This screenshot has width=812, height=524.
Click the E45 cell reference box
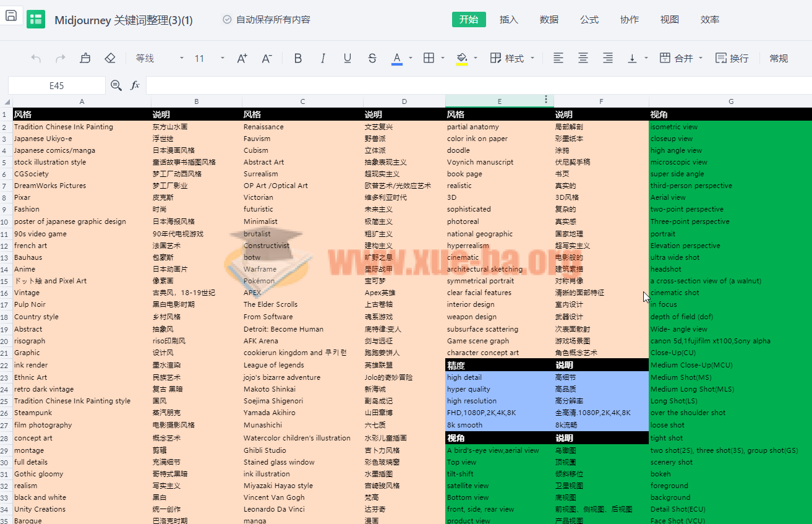click(x=57, y=85)
